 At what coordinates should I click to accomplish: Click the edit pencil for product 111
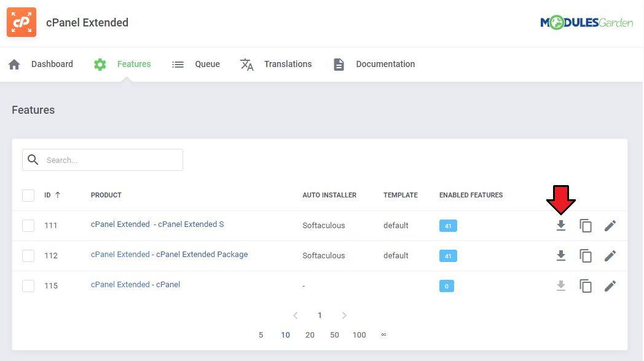610,226
